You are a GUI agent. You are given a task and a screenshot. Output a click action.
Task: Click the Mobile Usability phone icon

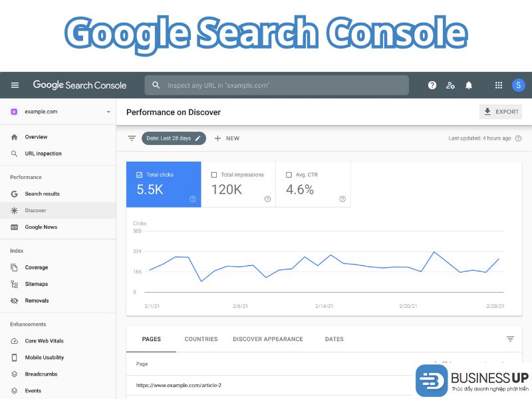tap(14, 357)
